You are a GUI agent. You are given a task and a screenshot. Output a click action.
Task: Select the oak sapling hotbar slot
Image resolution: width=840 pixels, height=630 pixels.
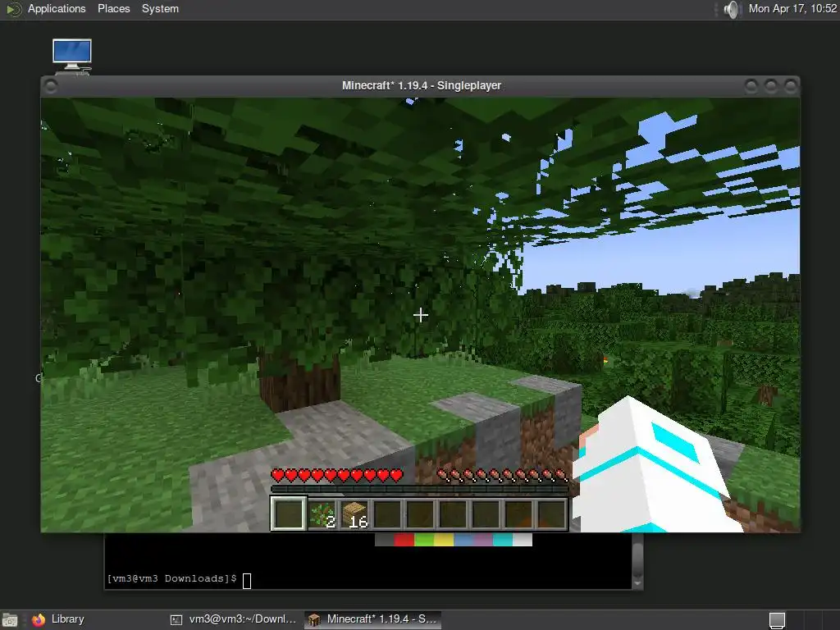(322, 514)
